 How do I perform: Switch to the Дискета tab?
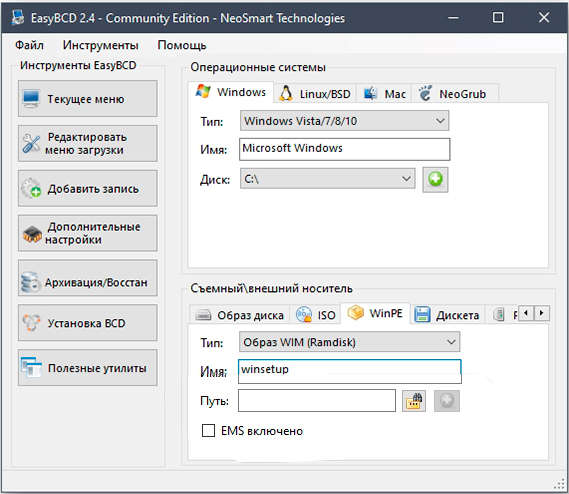[447, 315]
